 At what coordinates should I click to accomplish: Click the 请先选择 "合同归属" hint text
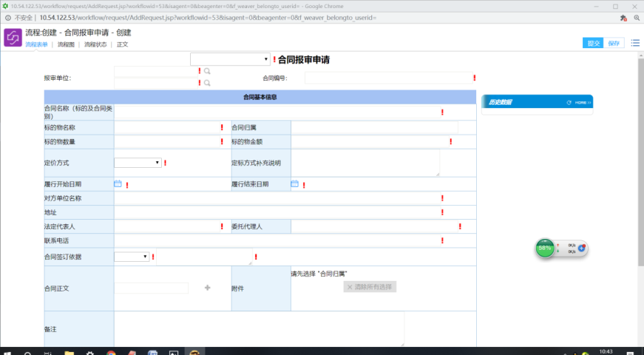[319, 274]
